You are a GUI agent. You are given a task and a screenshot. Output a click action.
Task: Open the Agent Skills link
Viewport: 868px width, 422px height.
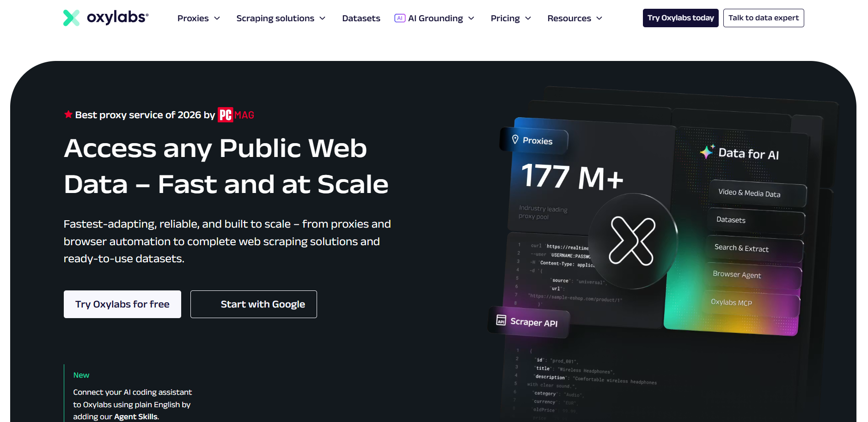[136, 416]
